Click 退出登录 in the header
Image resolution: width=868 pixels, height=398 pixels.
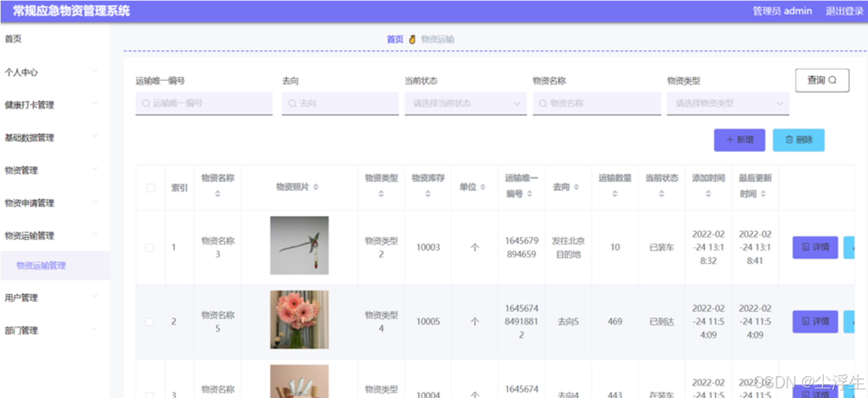(x=844, y=11)
